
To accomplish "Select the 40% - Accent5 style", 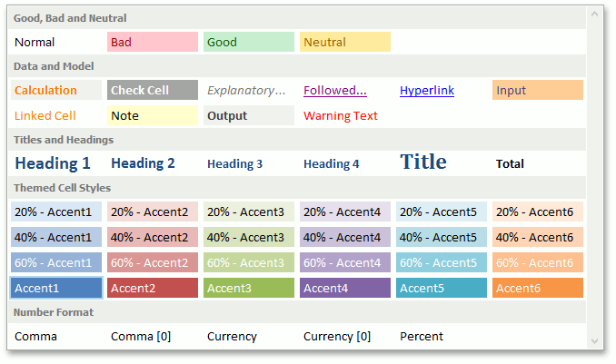I will (441, 238).
